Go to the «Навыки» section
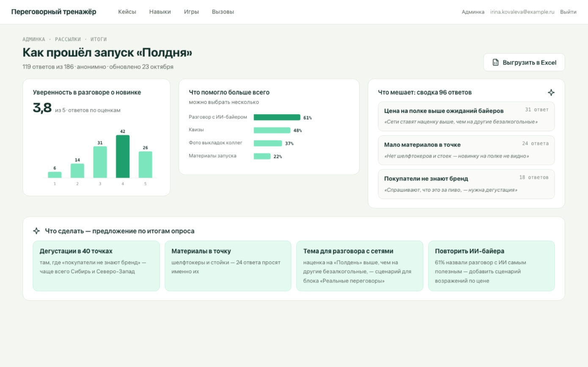The width and height of the screenshot is (588, 367). [x=160, y=12]
